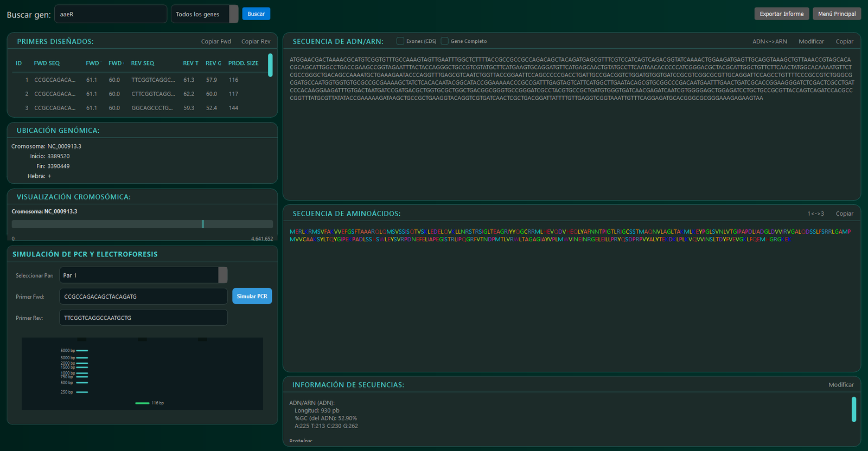Click the Buscar search button
Image resolution: width=868 pixels, height=451 pixels.
tap(256, 14)
